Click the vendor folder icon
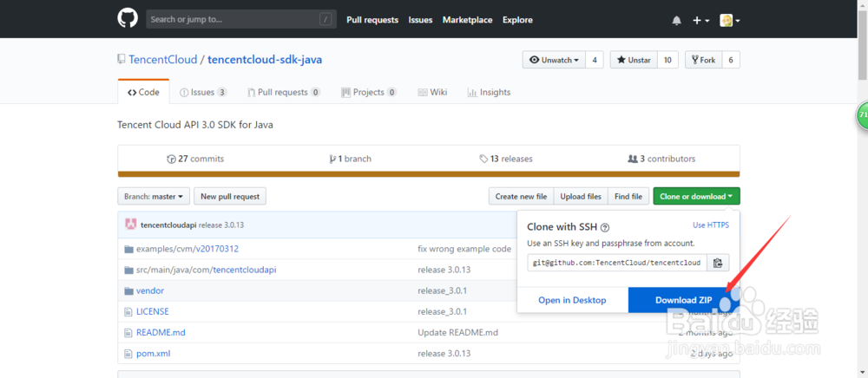This screenshot has width=868, height=378. 128,290
